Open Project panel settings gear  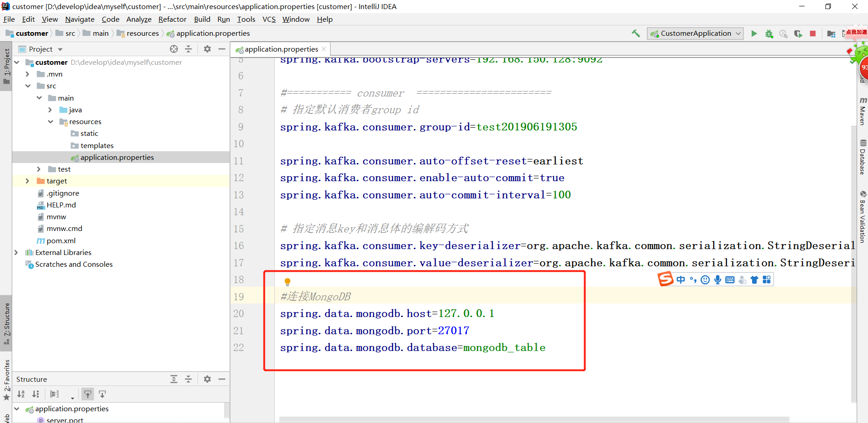tap(207, 49)
